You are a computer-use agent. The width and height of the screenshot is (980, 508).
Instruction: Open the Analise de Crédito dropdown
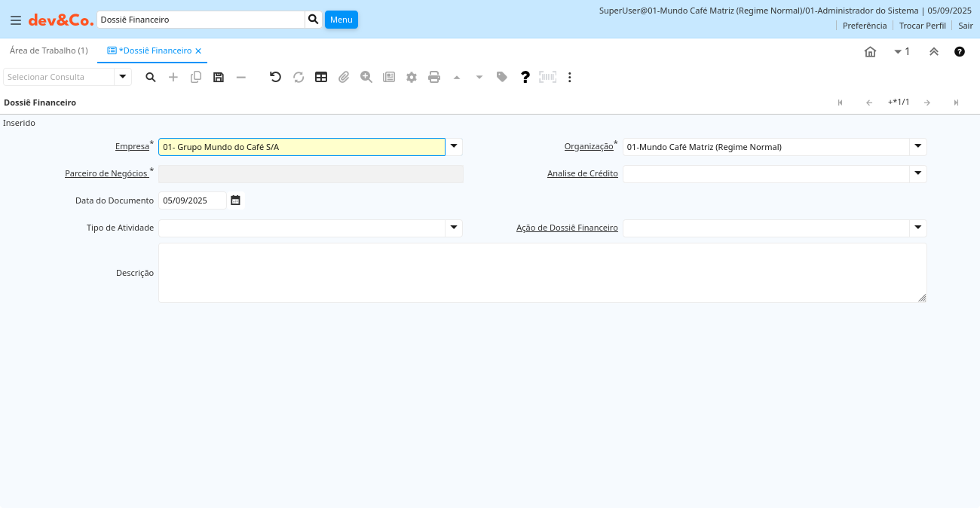pos(917,173)
